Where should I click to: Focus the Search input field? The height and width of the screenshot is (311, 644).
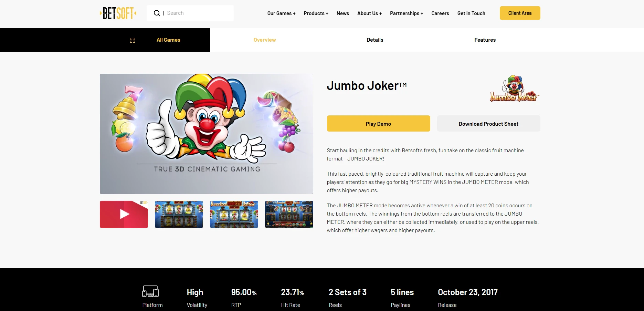190,13
